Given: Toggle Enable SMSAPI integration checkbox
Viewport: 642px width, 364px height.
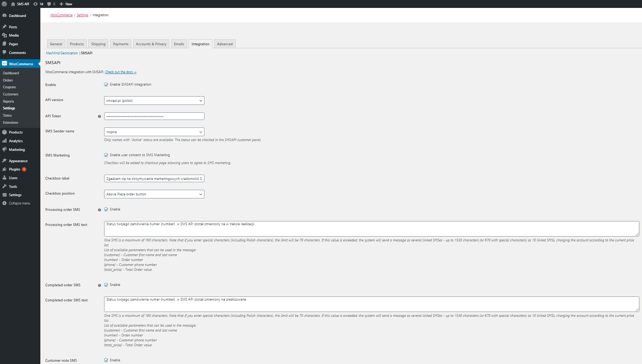Looking at the screenshot, I should 106,84.
